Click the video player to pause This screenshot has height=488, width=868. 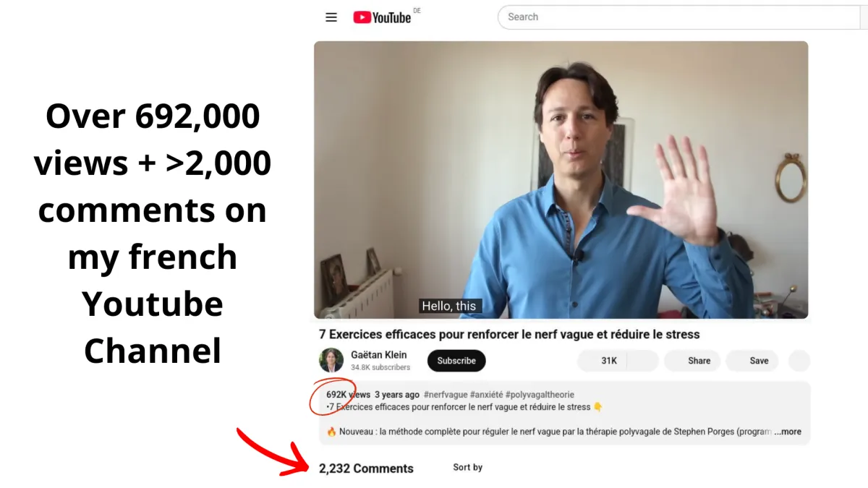click(561, 179)
